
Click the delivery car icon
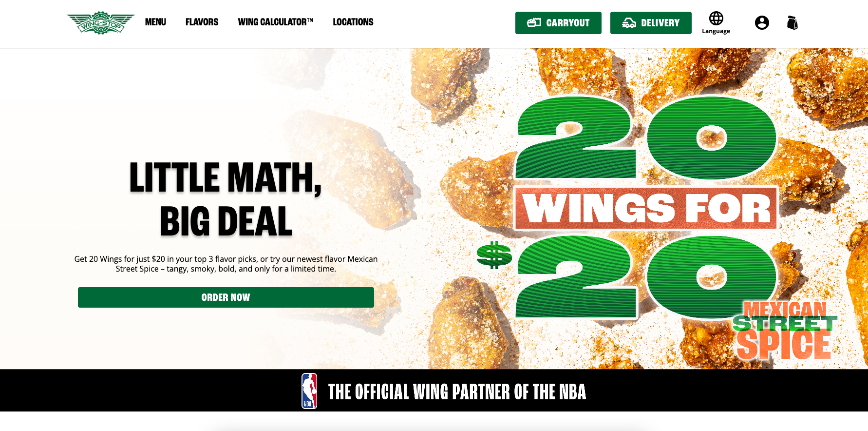pyautogui.click(x=629, y=22)
